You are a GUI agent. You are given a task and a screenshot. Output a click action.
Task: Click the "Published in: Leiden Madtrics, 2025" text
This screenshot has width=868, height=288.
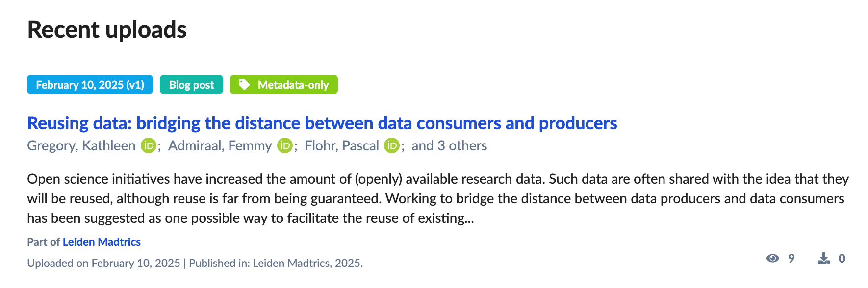point(276,264)
